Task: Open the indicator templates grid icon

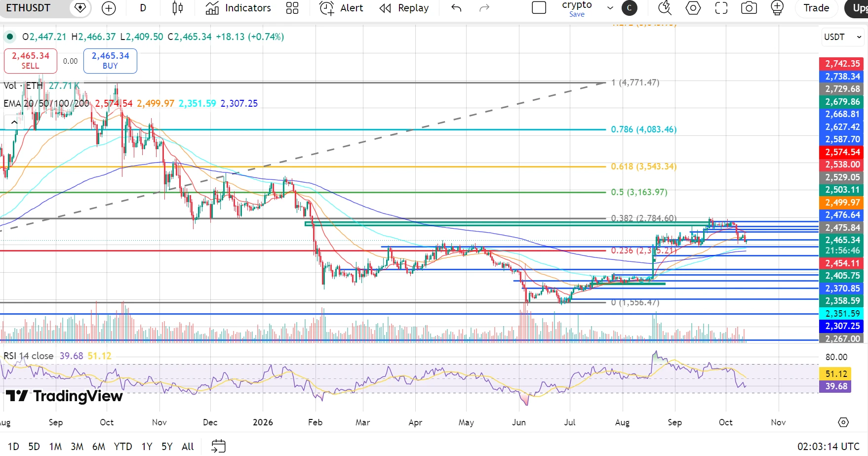Action: pos(292,8)
